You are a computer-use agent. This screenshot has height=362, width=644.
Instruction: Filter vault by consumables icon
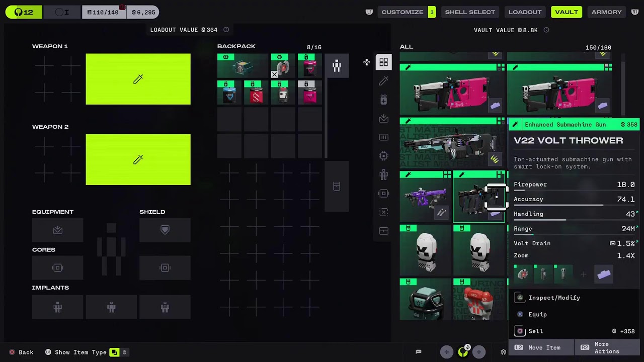[384, 100]
